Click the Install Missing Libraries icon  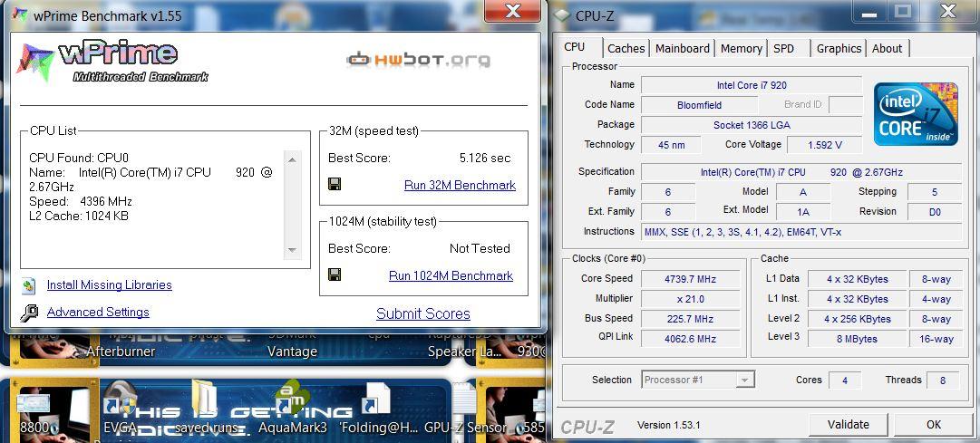(29, 285)
